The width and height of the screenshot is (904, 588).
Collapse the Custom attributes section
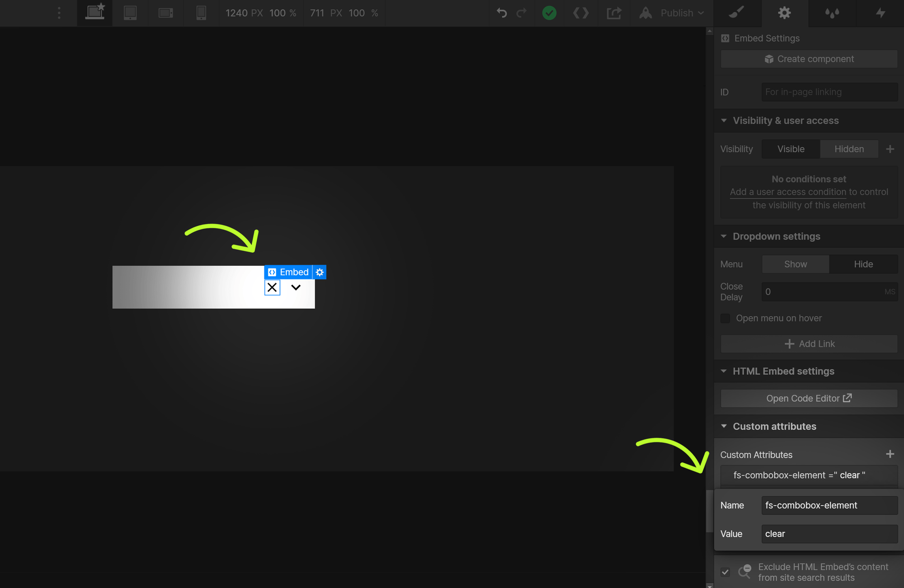coord(724,426)
